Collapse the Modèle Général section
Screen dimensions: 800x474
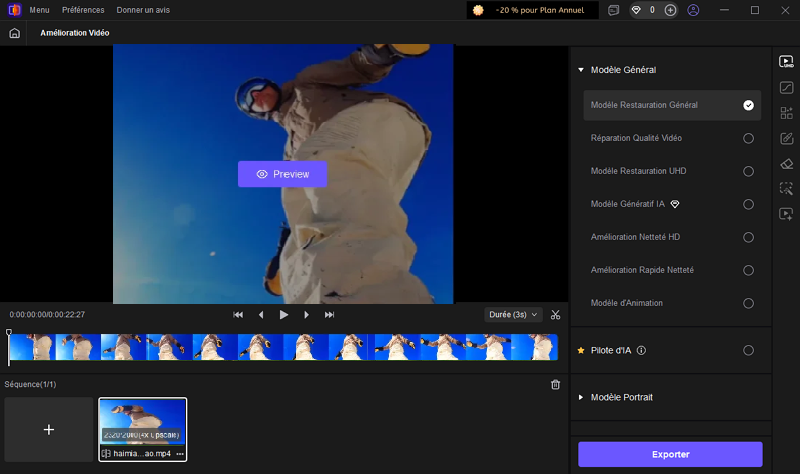point(581,70)
